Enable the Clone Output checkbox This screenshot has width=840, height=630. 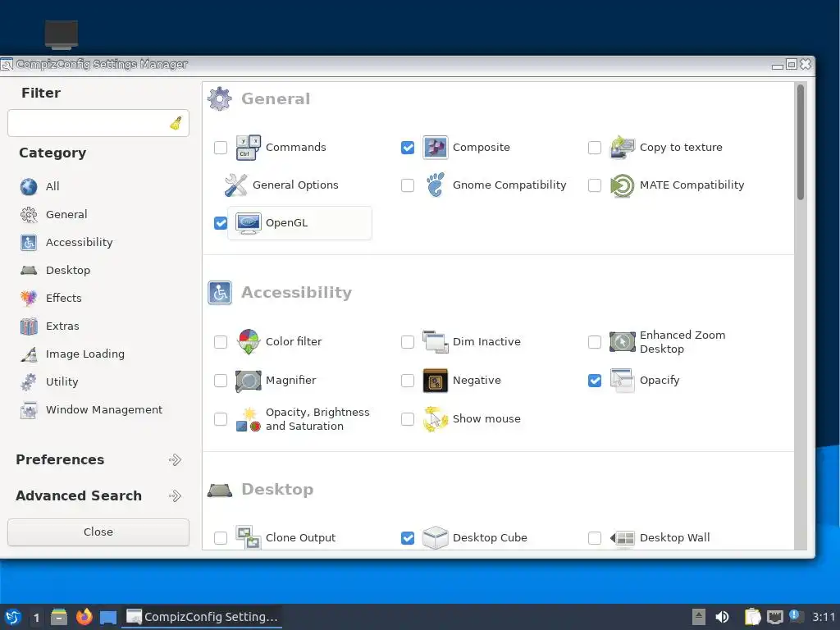[x=221, y=538]
